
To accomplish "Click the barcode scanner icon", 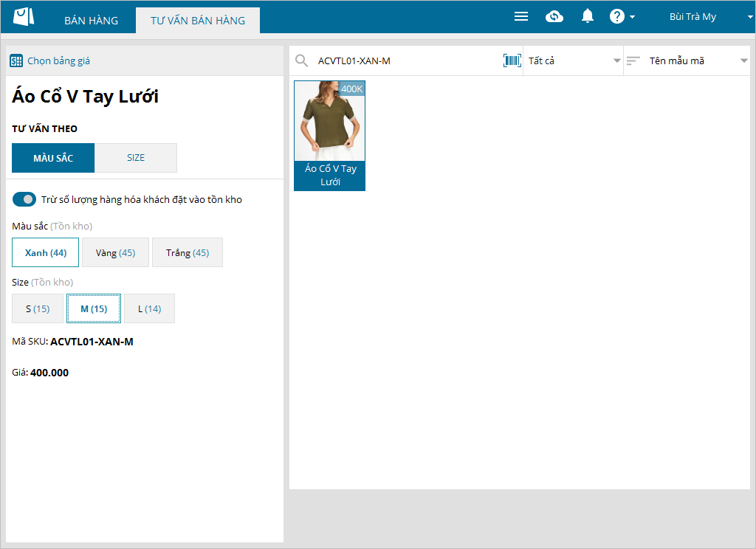I will 512,61.
